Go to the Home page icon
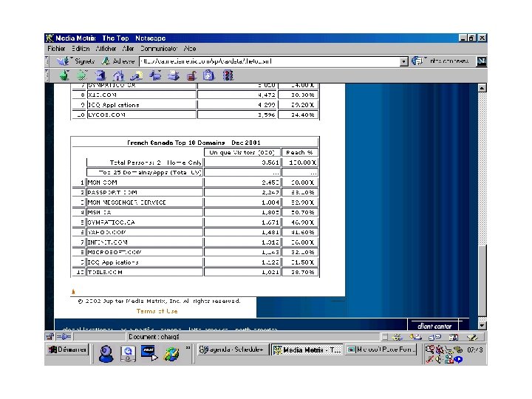 tap(118, 75)
